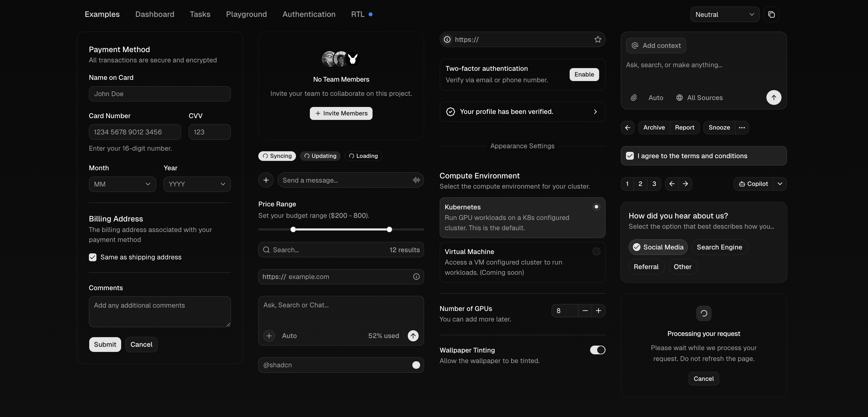
Task: Click the Loading badge
Action: click(x=363, y=156)
